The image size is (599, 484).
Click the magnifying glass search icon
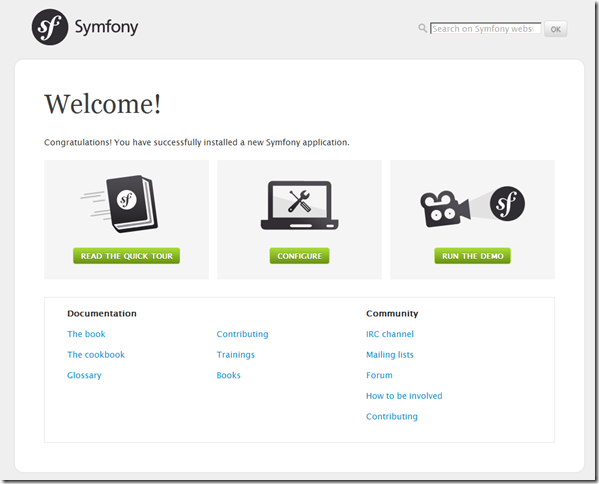[422, 28]
